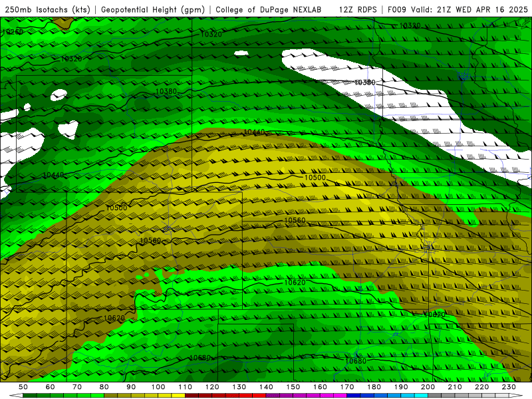Click the '250mb Isotachs (kts)' title text
The height and width of the screenshot is (399, 532).
tap(48, 10)
